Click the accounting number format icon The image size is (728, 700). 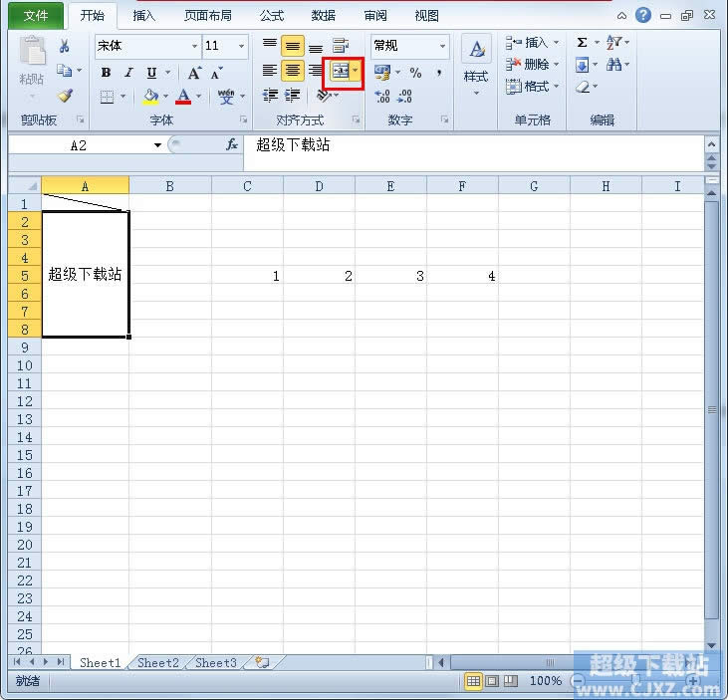coord(382,73)
